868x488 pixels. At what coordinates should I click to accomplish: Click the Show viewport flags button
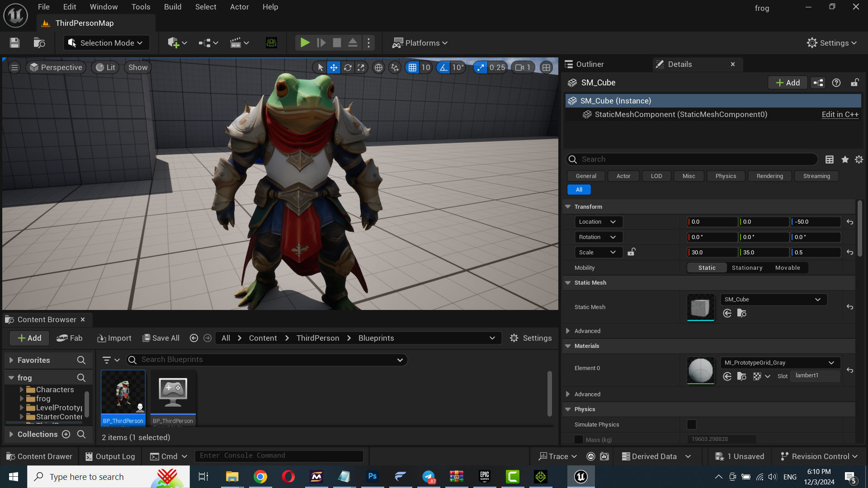[138, 67]
